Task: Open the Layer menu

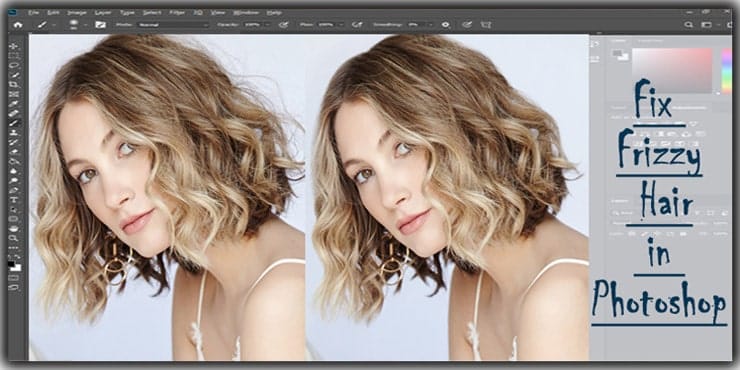Action: (103, 13)
